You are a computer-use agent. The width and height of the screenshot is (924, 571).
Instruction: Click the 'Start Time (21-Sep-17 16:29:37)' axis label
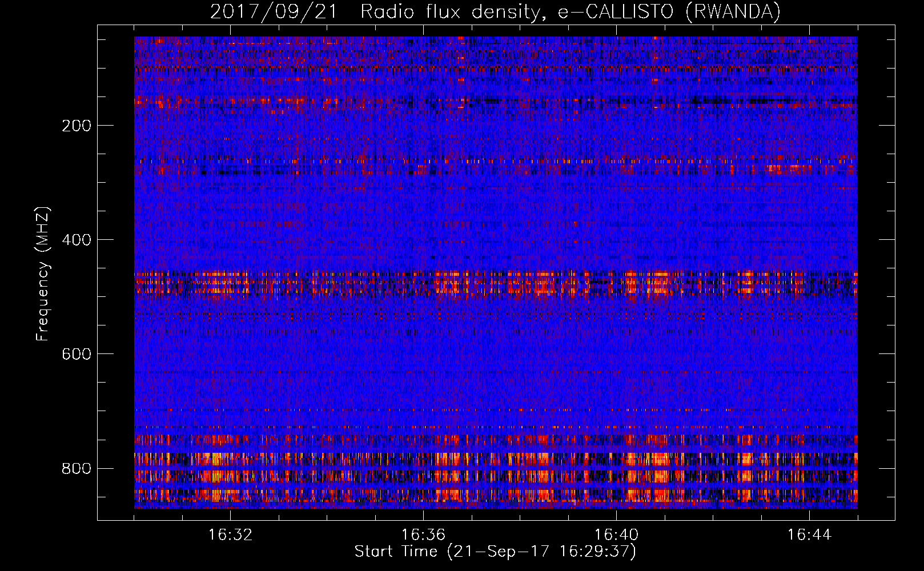click(495, 552)
